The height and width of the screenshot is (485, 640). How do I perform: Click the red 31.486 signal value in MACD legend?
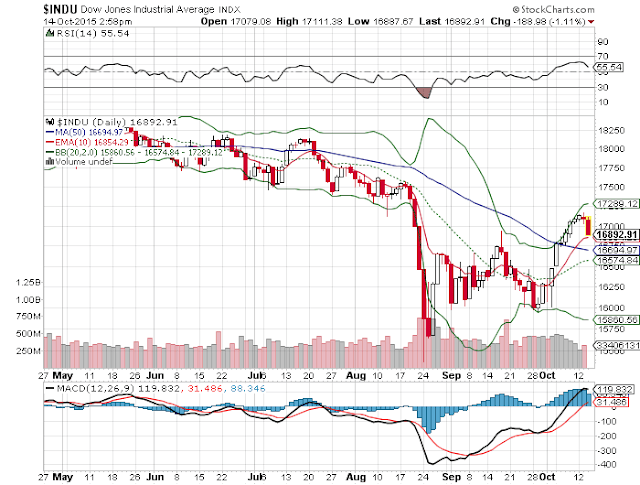tap(205, 388)
